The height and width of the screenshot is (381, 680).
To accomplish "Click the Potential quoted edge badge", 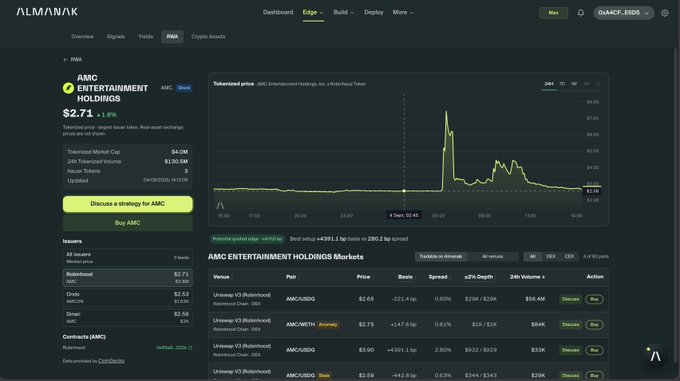I will click(x=247, y=239).
